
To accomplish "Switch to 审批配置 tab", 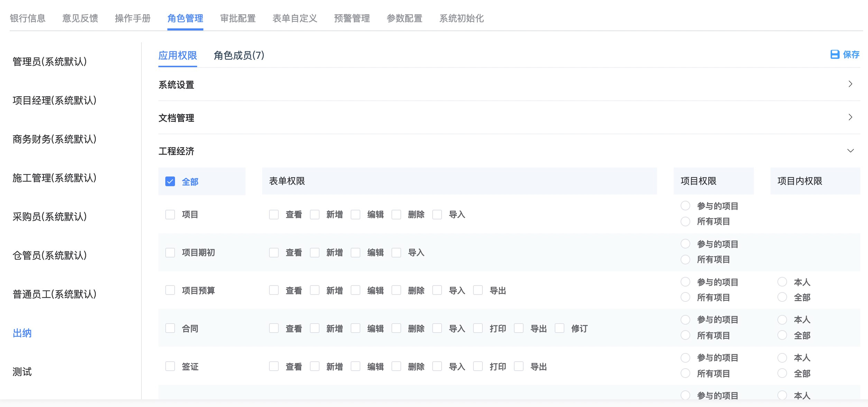I will tap(238, 18).
